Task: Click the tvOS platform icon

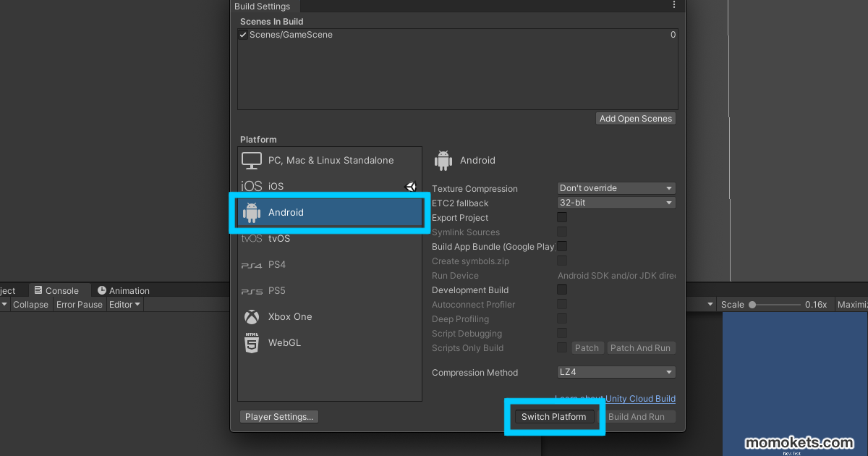Action: [251, 238]
